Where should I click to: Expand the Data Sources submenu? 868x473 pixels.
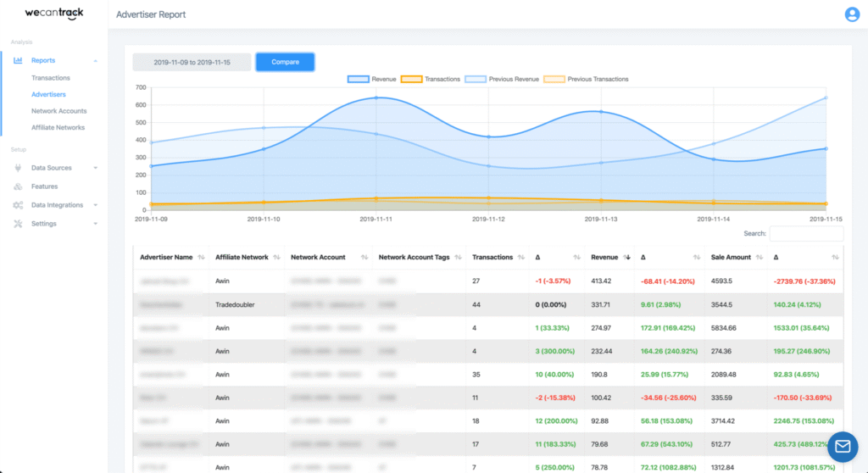coord(96,168)
